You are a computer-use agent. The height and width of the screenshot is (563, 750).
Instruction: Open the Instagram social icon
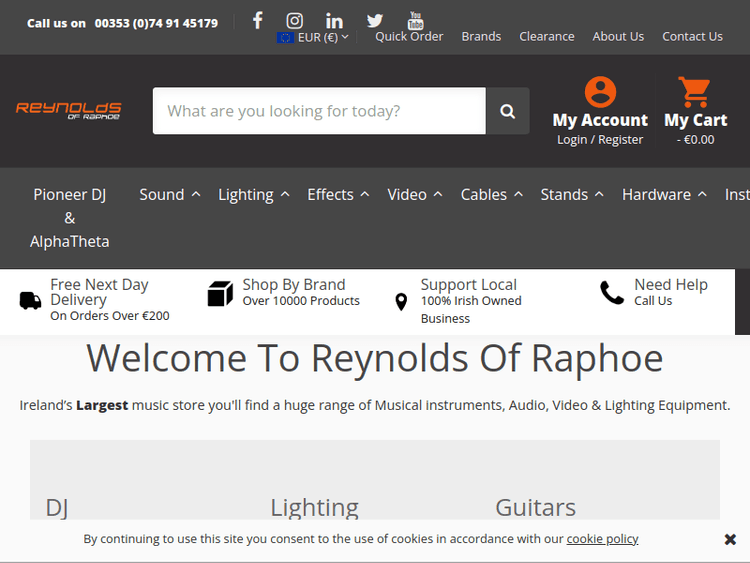click(294, 20)
